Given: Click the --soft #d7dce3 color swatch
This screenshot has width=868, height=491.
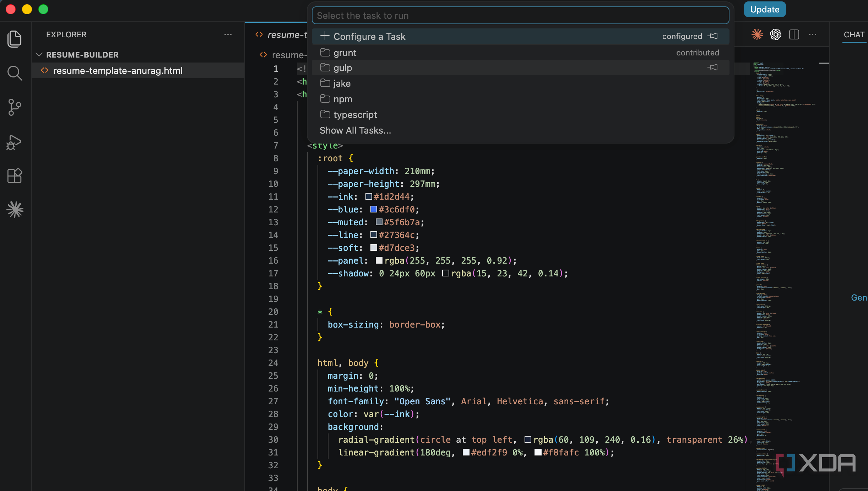Looking at the screenshot, I should pyautogui.click(x=374, y=248).
